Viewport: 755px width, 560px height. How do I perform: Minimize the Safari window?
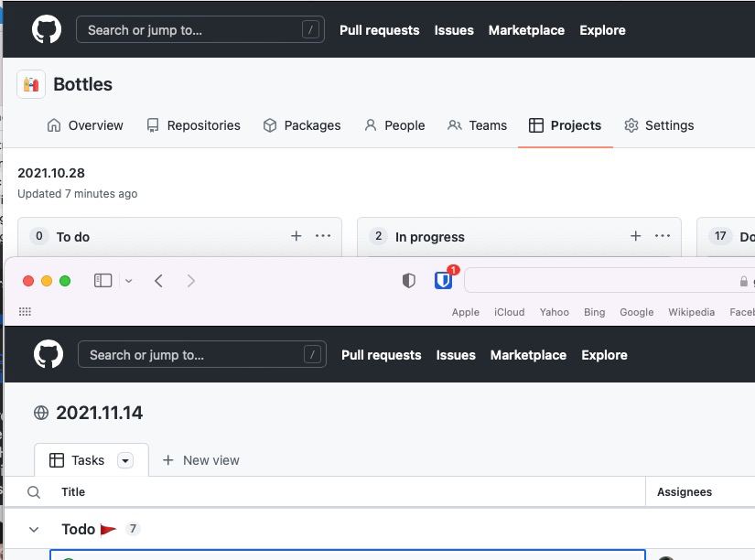[x=47, y=281]
